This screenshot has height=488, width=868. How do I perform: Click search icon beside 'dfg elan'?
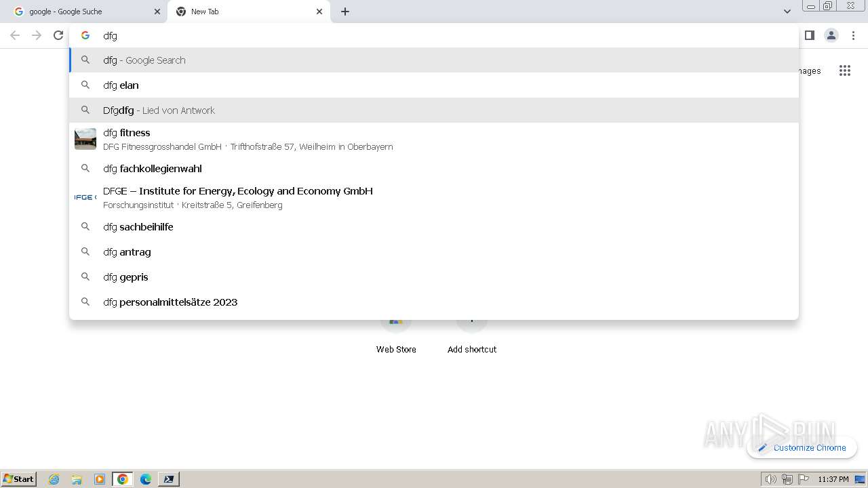pyautogui.click(x=85, y=85)
